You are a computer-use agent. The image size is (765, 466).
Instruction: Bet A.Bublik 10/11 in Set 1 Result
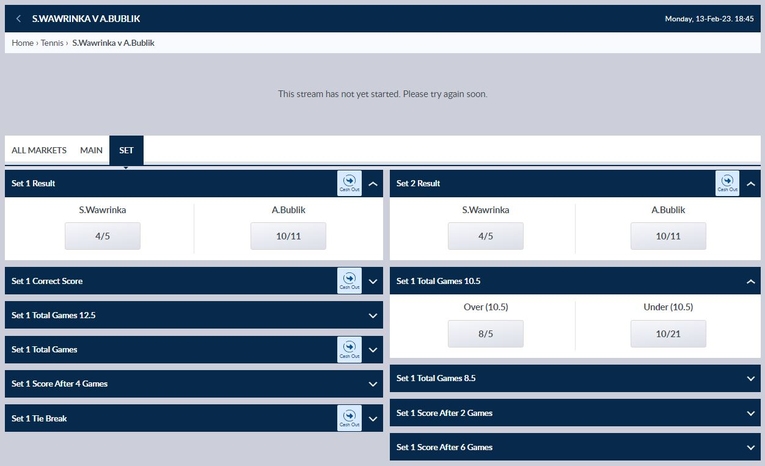pyautogui.click(x=288, y=236)
